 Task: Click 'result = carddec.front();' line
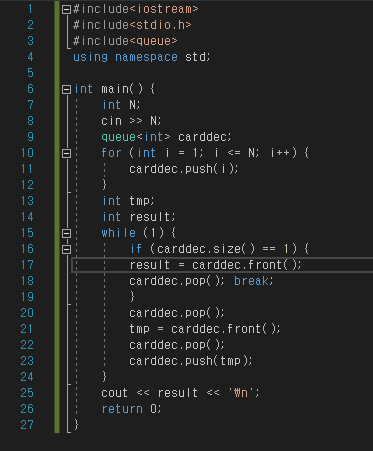(x=216, y=265)
